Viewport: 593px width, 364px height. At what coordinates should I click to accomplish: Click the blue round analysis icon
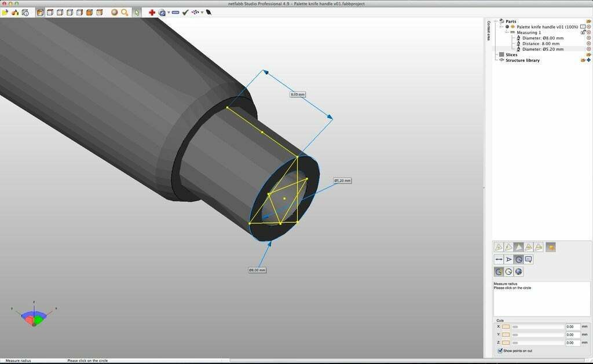162,13
